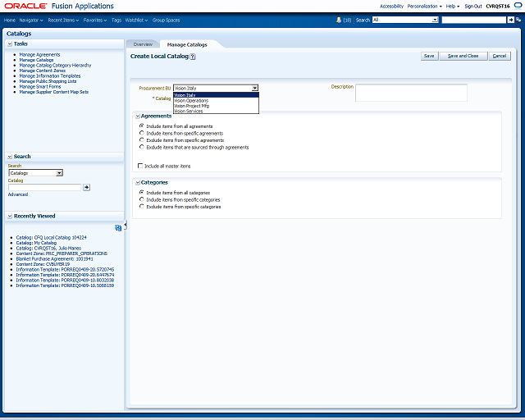This screenshot has height=420, width=525.
Task: Click the Accessibility link
Action: click(x=392, y=6)
